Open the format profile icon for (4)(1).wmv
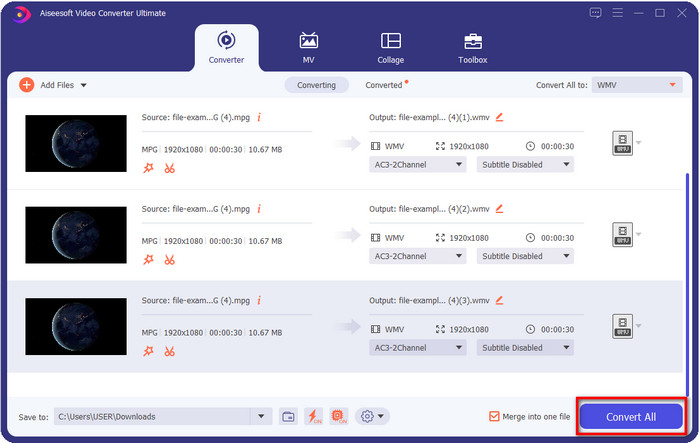700x443 pixels. click(x=622, y=143)
